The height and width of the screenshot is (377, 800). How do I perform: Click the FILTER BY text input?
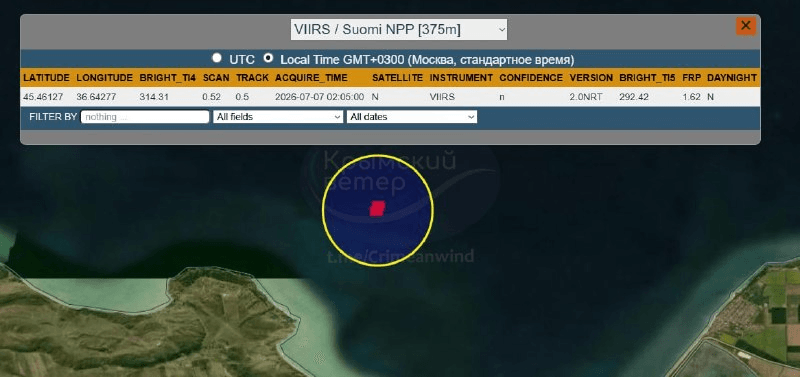tap(145, 117)
